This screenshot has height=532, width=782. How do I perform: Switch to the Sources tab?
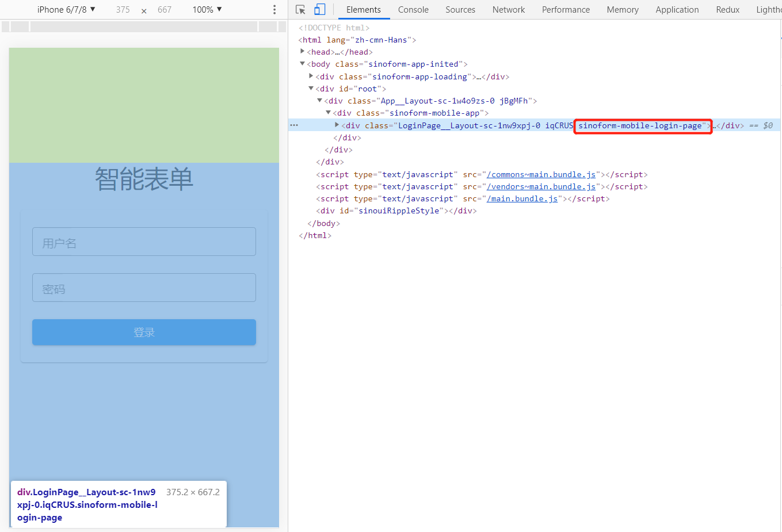pos(460,10)
